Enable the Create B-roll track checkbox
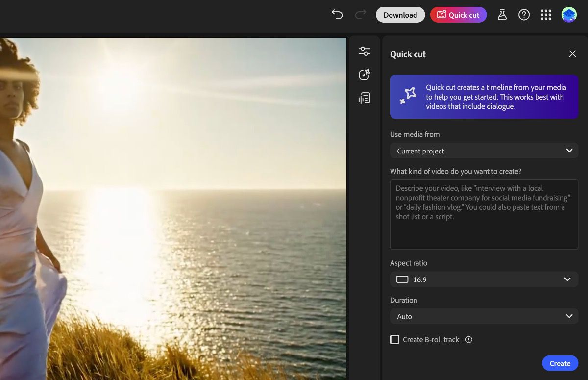Viewport: 588px width, 380px height. point(394,340)
